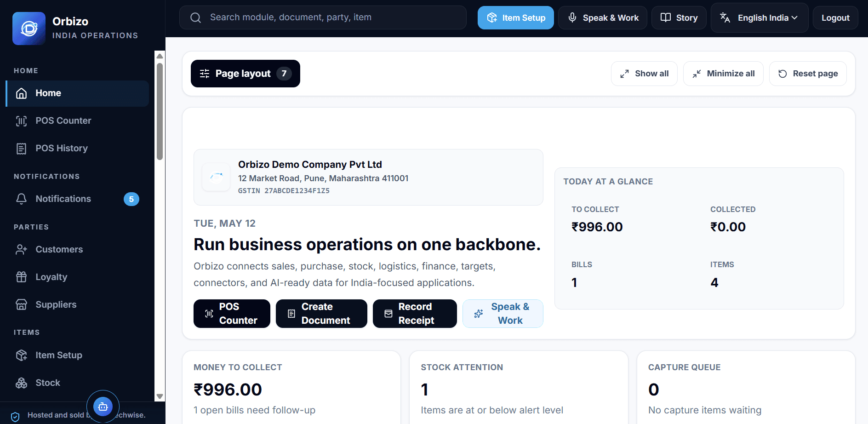Click the microphone icon for Speak & Work
Image resolution: width=868 pixels, height=424 pixels.
tap(572, 17)
